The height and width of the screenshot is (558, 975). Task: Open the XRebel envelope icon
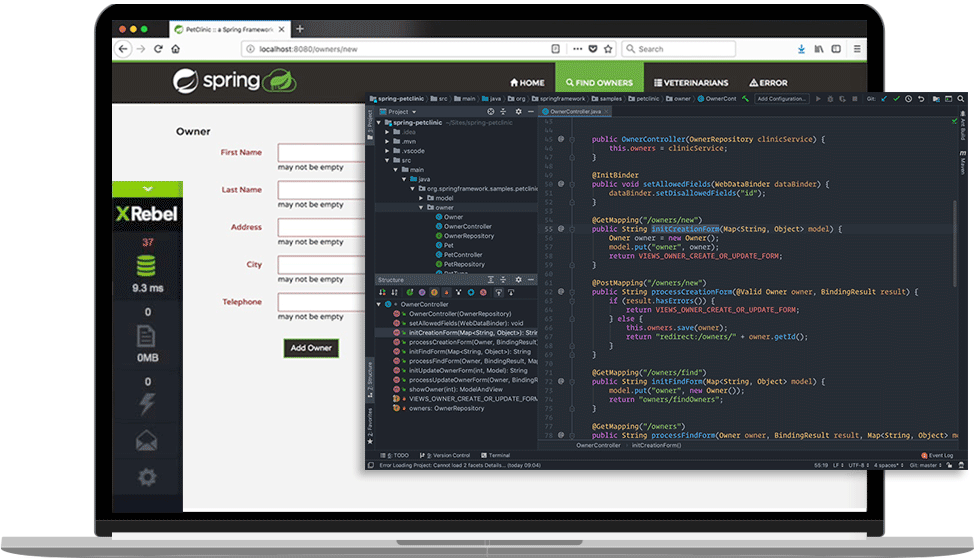(x=147, y=440)
